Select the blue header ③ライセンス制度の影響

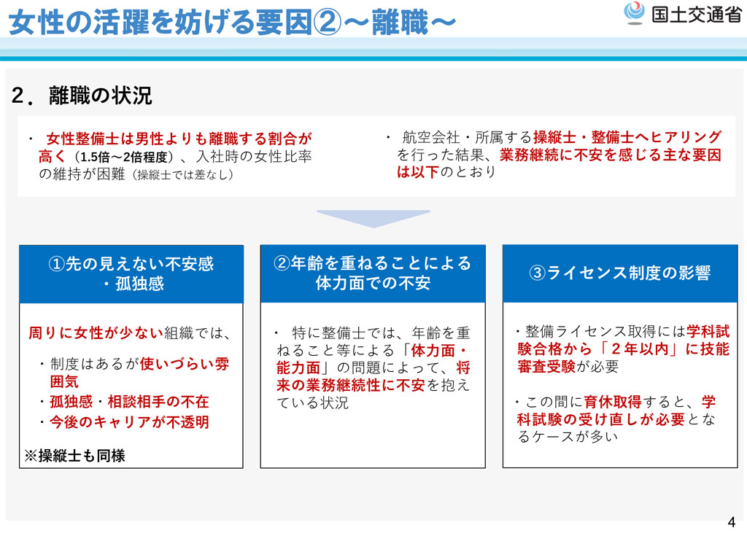tap(619, 273)
